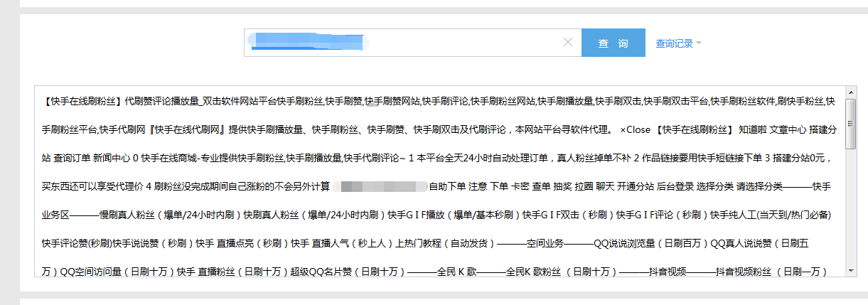The image size is (868, 305).
Task: Click the 文章中心 text in results
Action: click(788, 130)
